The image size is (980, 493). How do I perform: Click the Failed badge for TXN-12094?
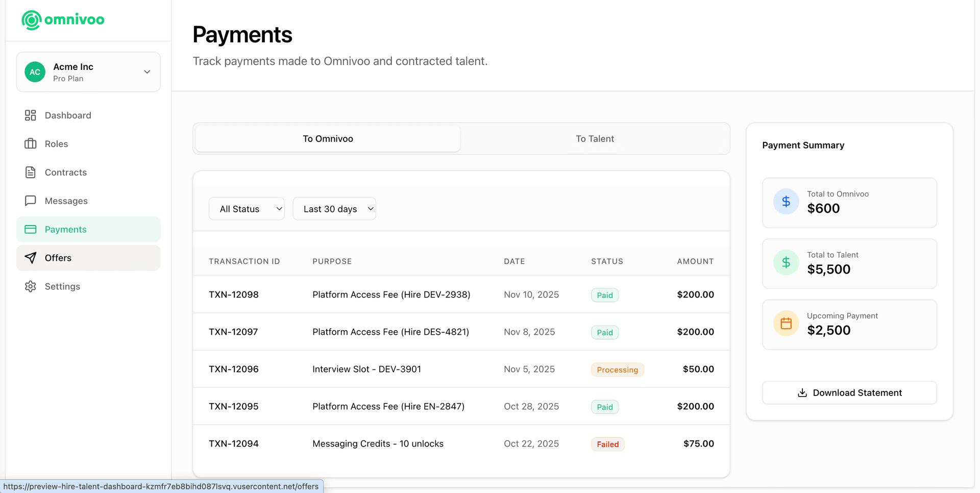tap(607, 444)
